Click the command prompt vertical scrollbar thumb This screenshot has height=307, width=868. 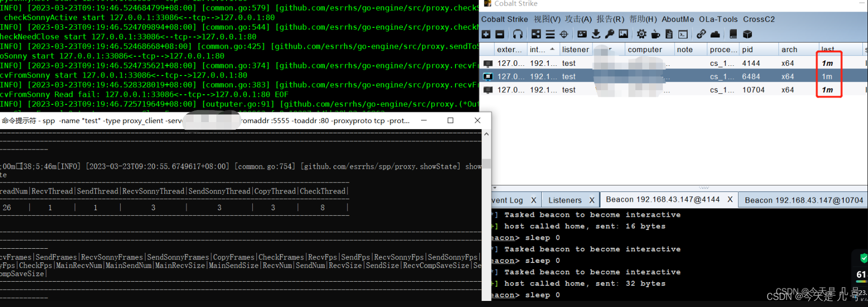pyautogui.click(x=486, y=164)
